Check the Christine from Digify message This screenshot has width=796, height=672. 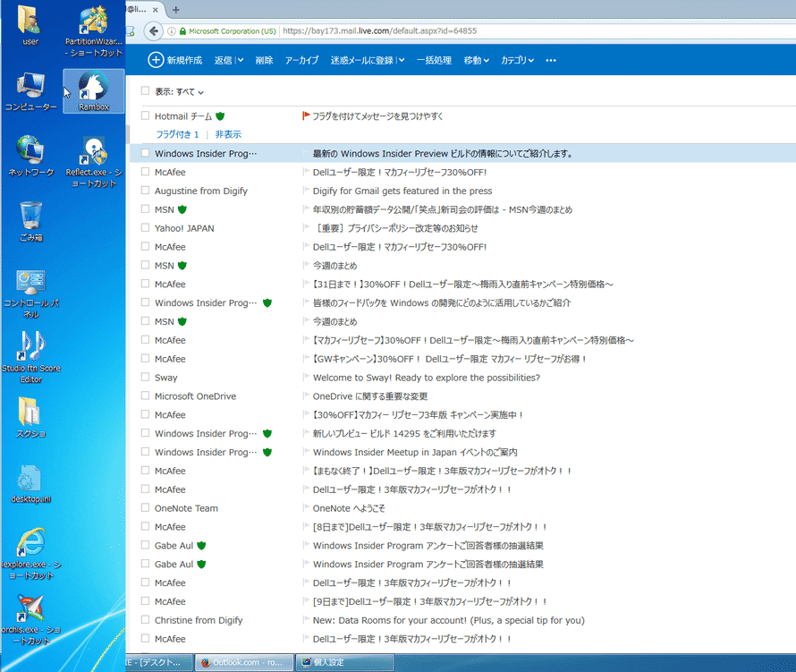[x=145, y=620]
